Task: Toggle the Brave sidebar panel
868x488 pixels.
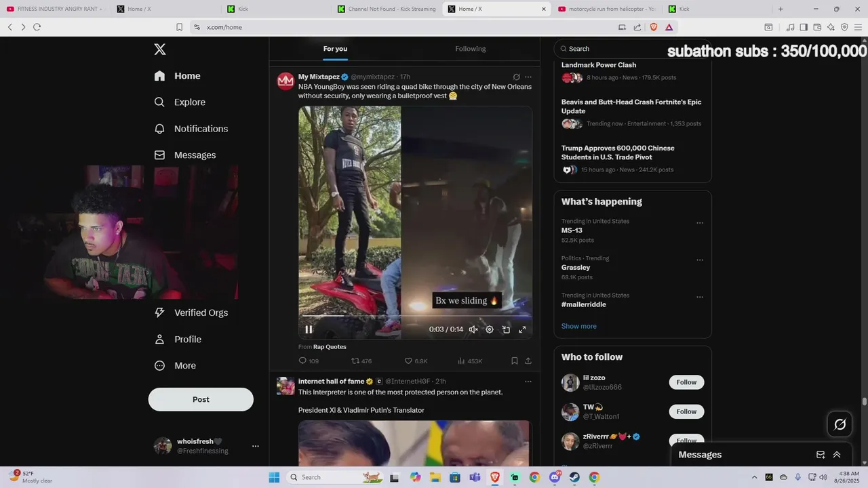Action: click(x=804, y=27)
